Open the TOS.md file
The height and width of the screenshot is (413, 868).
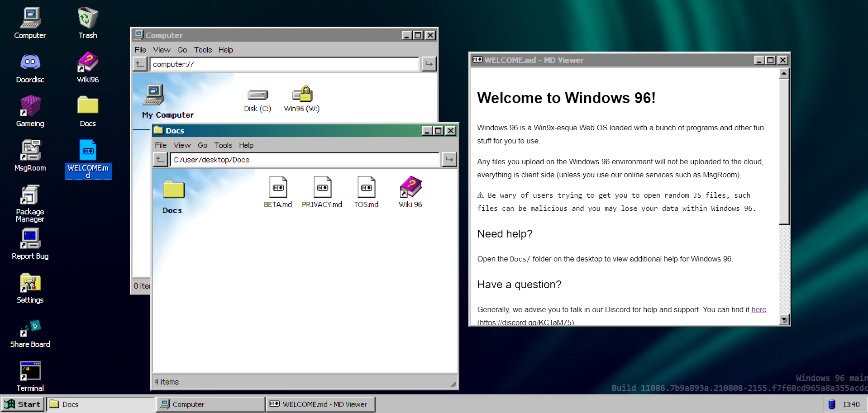pyautogui.click(x=366, y=192)
